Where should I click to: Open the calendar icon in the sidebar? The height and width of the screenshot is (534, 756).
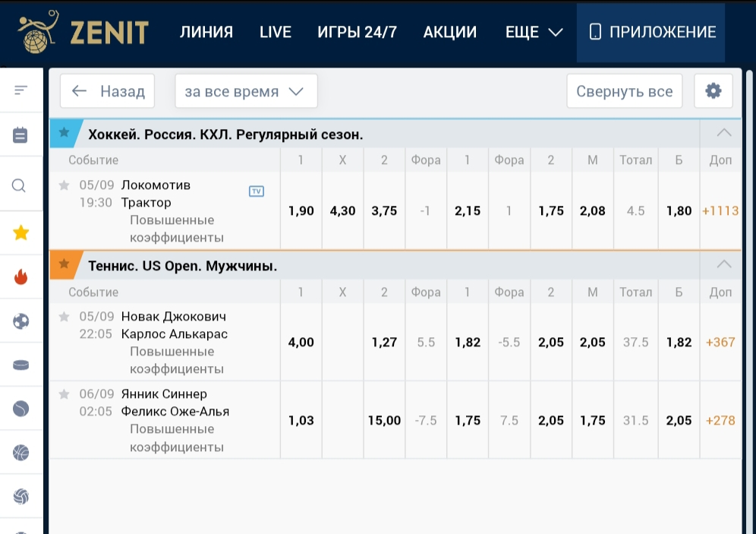[20, 135]
